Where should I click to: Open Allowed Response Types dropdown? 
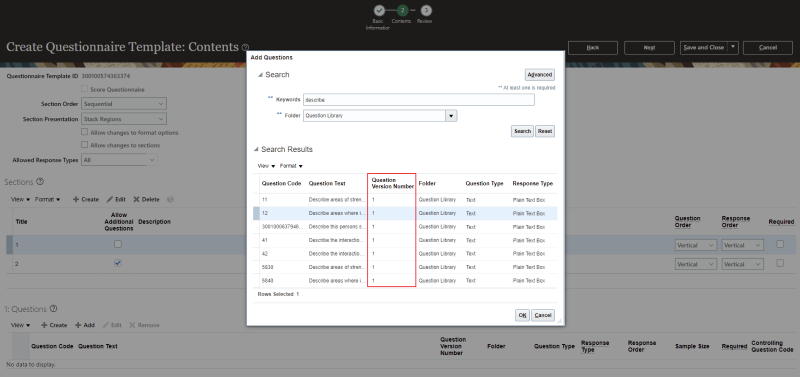119,160
